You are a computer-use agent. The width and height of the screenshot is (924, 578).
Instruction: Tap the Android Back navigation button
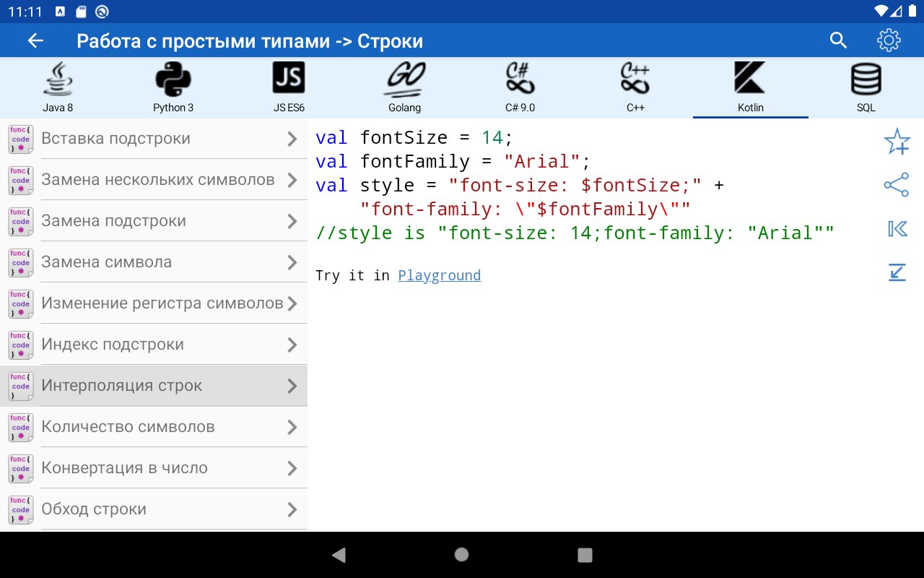tap(339, 555)
